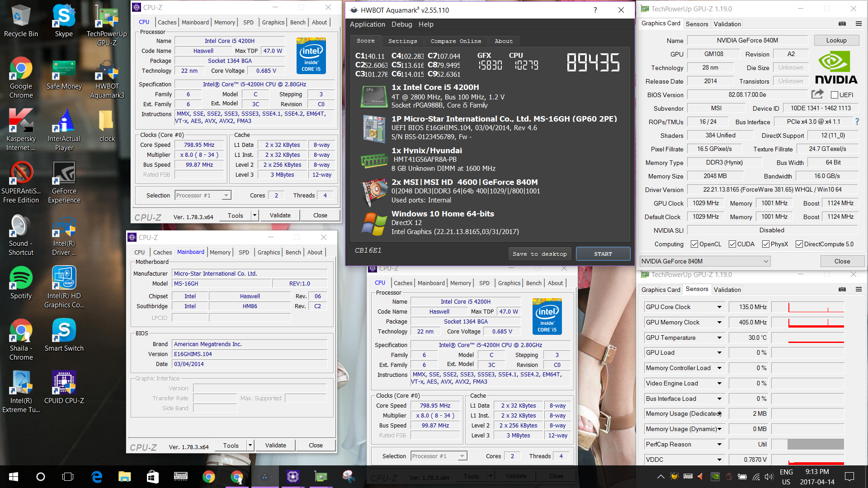Click Close in the Mainboard CPU-Z window
The height and width of the screenshot is (488, 868).
(316, 445)
